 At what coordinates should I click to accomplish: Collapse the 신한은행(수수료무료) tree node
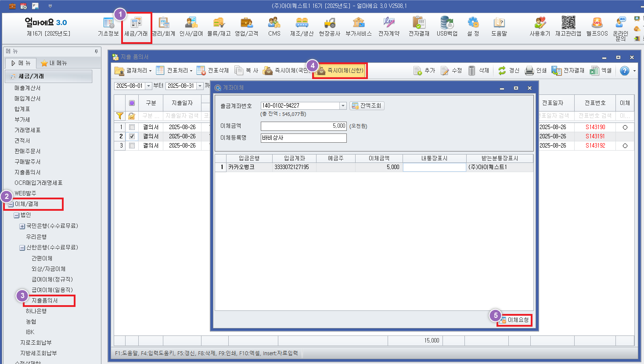(22, 248)
